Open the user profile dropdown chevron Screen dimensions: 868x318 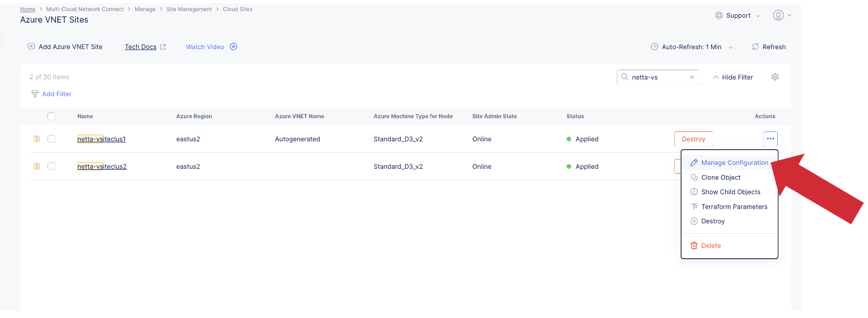790,15
